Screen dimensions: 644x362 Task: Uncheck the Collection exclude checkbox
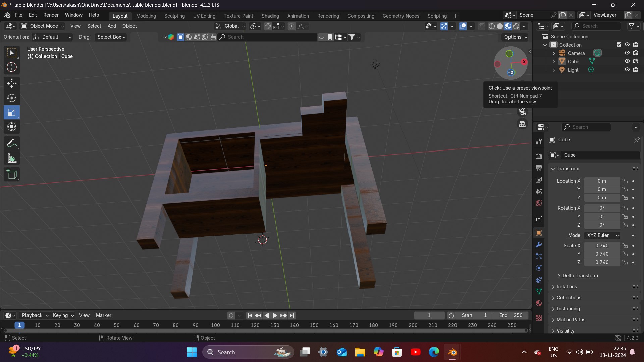tap(619, 45)
